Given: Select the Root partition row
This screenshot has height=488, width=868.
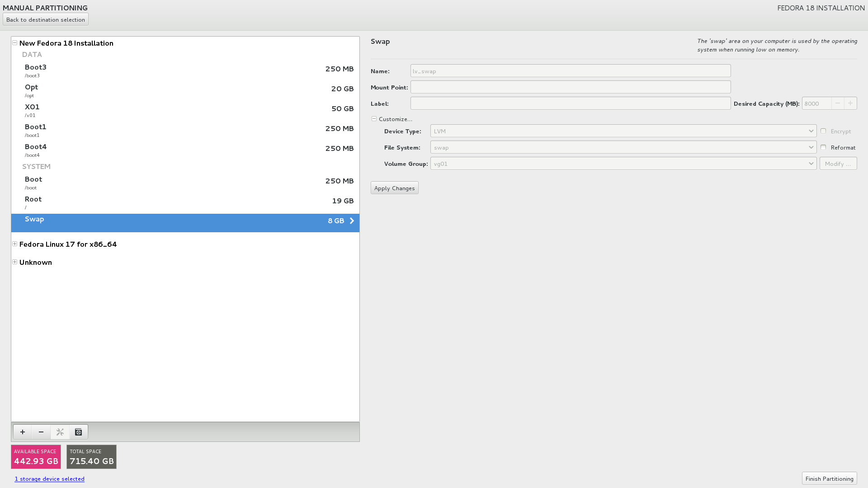Looking at the screenshot, I should click(x=185, y=202).
